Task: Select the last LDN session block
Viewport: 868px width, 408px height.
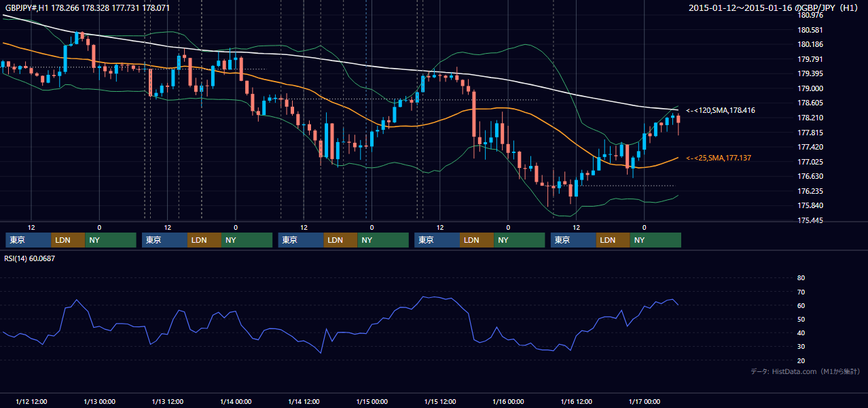Action: pyautogui.click(x=614, y=240)
